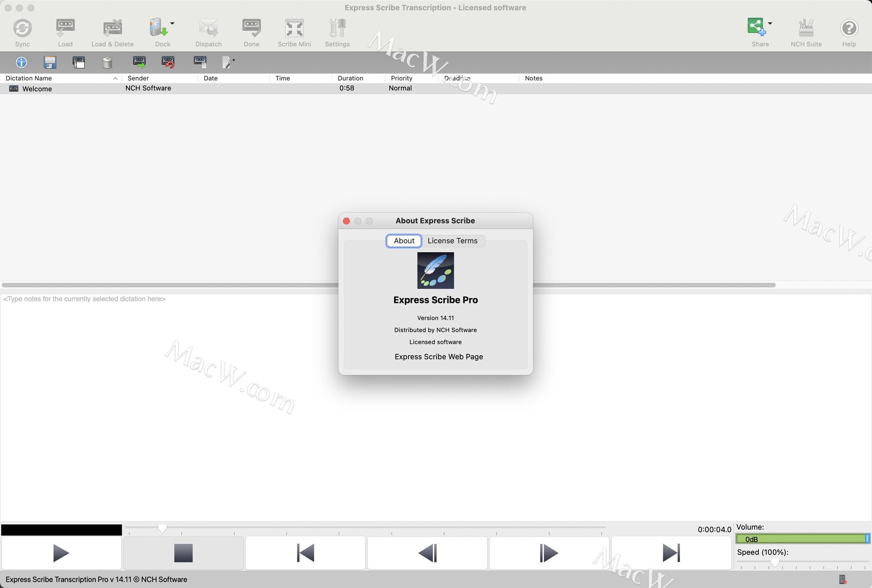This screenshot has width=872, height=588.
Task: Open the Express Scribe Web Page link
Action: [438, 356]
